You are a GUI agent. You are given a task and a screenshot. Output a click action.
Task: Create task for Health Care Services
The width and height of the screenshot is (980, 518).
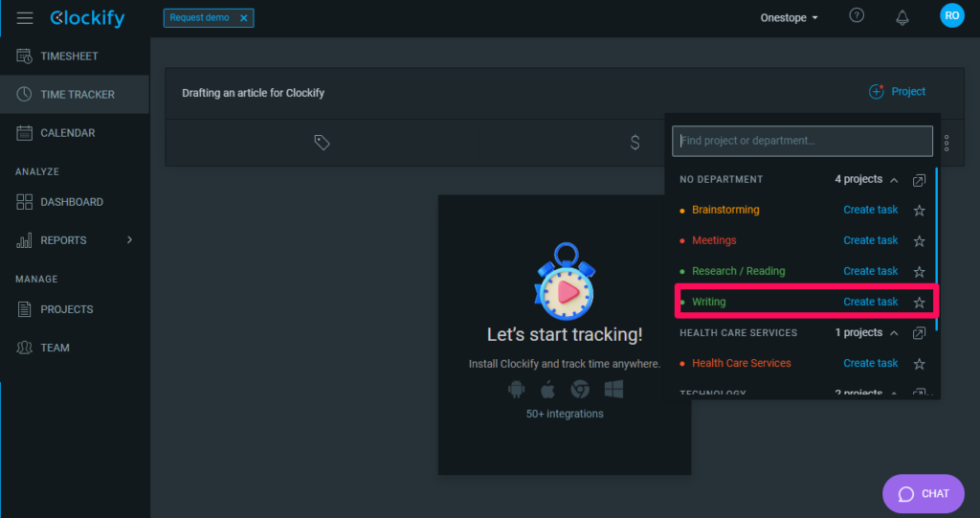point(870,363)
